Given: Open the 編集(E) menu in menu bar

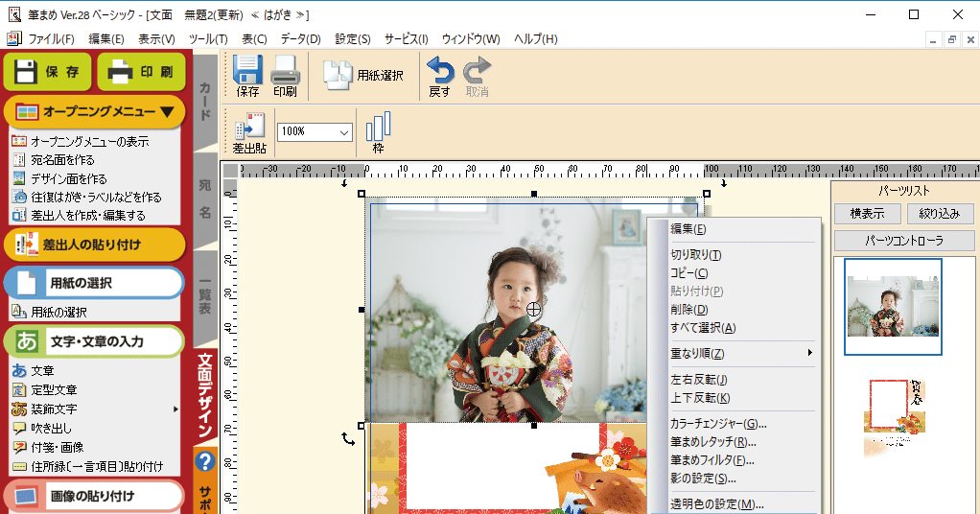Looking at the screenshot, I should (106, 38).
